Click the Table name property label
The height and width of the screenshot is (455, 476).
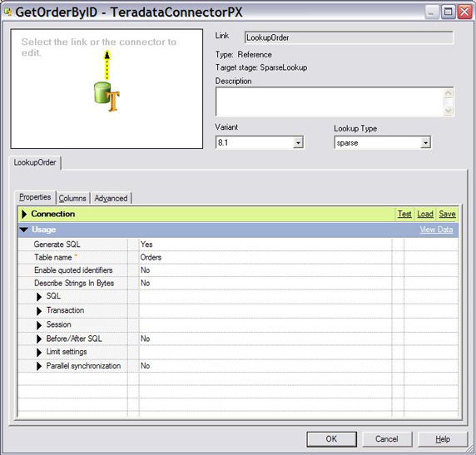click(x=52, y=257)
